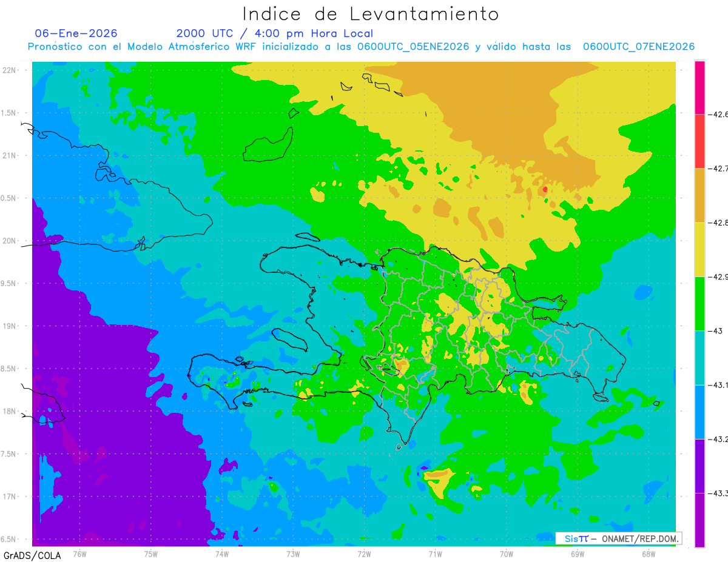
Task: Select the yellow legend color band
Action: (699, 249)
